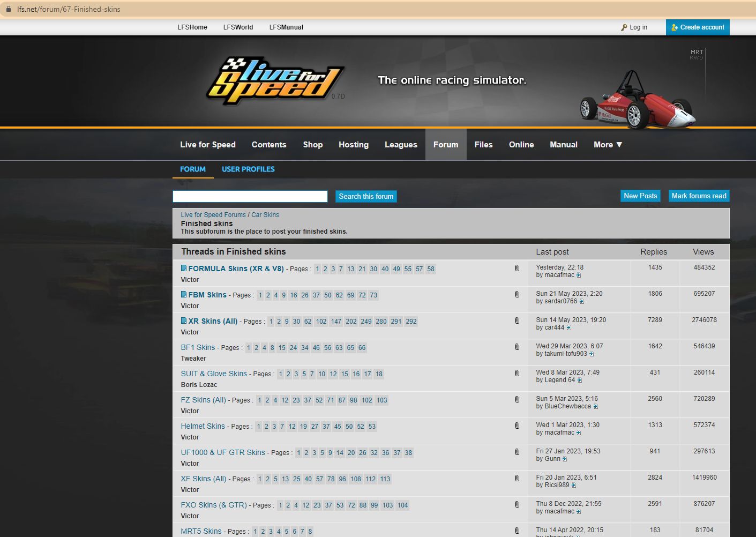
Task: Click last post arrow next to BlueChewbacca
Action: [596, 407]
